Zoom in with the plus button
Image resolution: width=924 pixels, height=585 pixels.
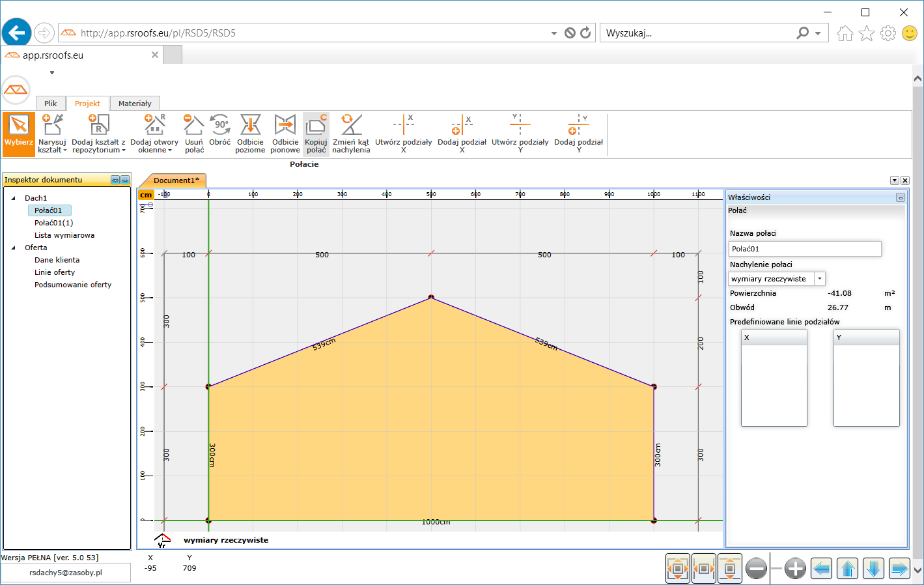point(795,569)
